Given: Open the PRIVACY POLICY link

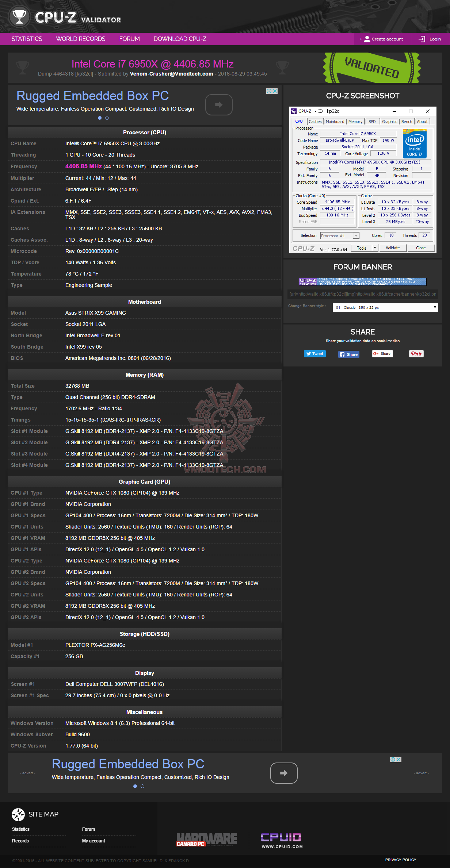Looking at the screenshot, I should 401,860.
